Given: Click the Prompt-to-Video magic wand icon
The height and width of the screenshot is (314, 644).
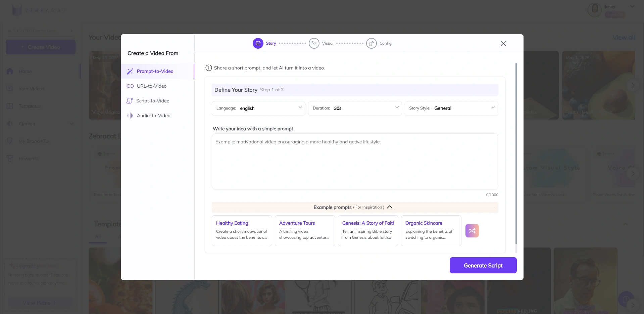Looking at the screenshot, I should [x=130, y=71].
